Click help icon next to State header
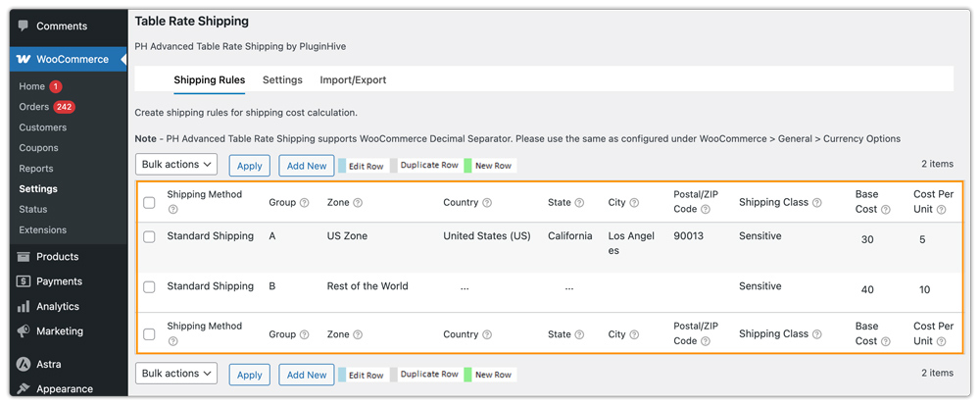 coord(579,203)
